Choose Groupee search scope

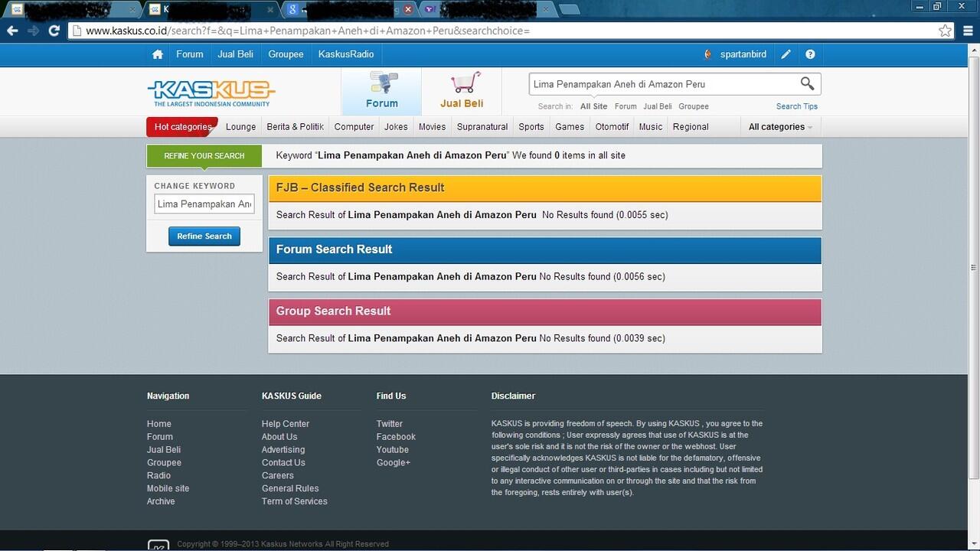pos(694,106)
